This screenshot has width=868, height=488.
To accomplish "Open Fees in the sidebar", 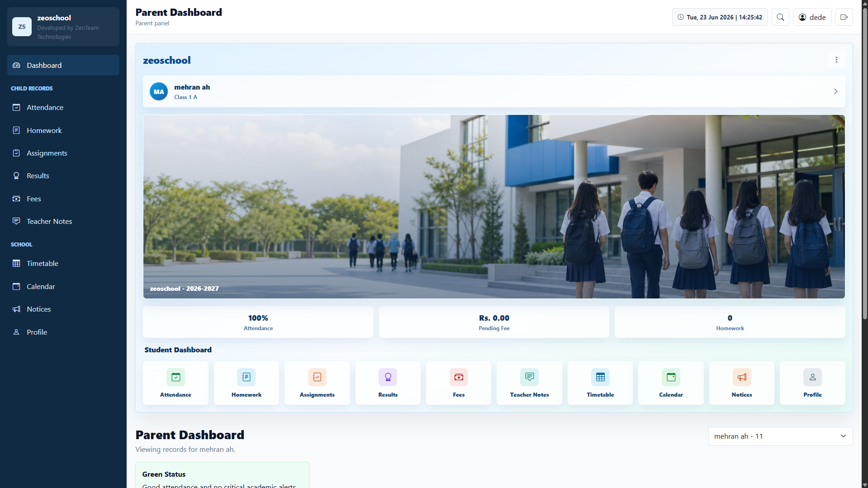I will coord(63,199).
